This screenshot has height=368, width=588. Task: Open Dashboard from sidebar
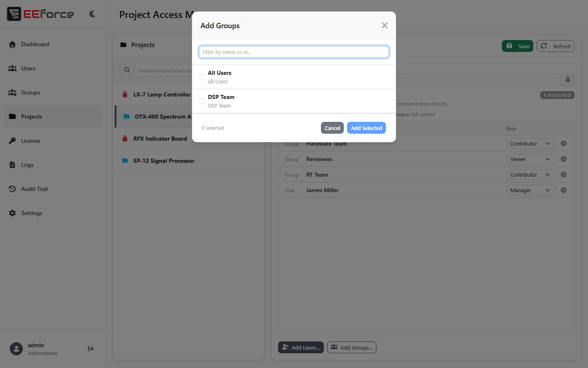pos(53,44)
